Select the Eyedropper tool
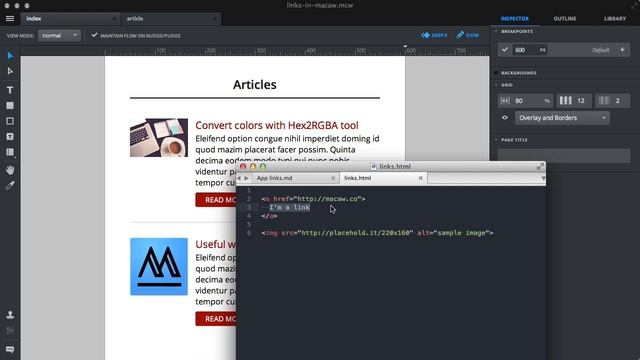Viewport: 640px width, 360px height. pyautogui.click(x=10, y=186)
